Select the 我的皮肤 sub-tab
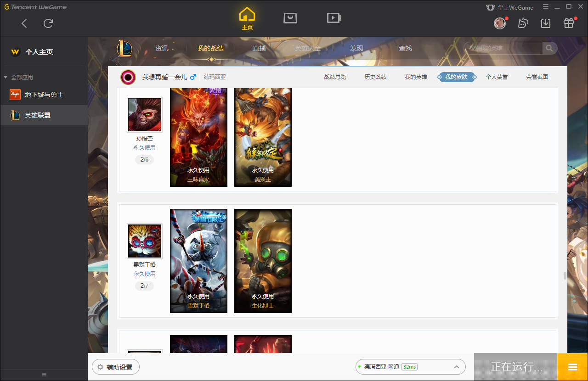The height and width of the screenshot is (381, 588). (456, 77)
